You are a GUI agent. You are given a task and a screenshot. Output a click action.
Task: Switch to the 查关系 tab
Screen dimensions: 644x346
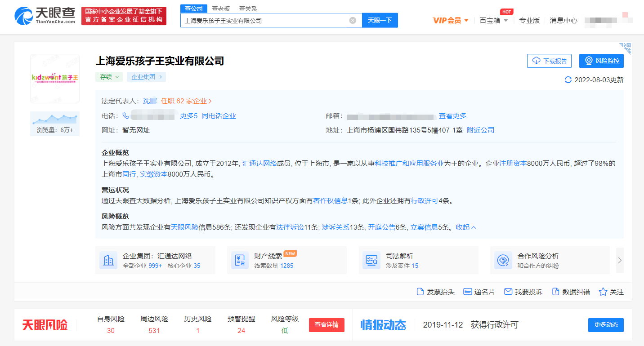point(248,9)
